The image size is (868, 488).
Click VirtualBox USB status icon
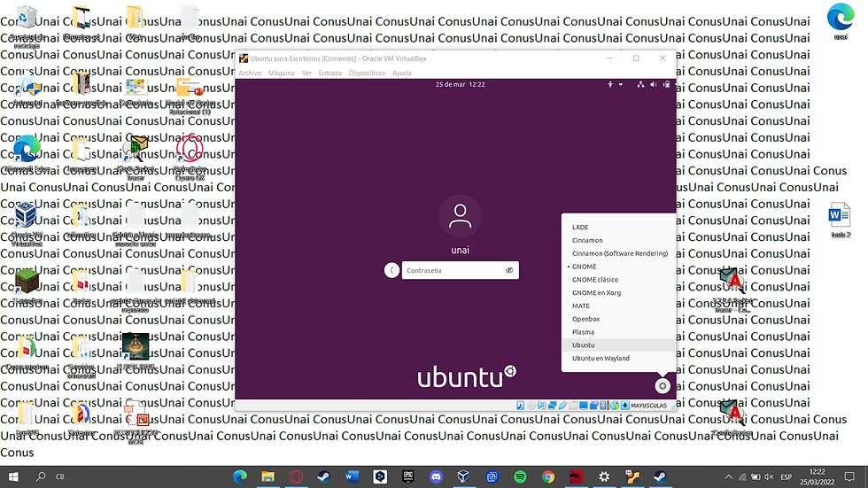[562, 406]
